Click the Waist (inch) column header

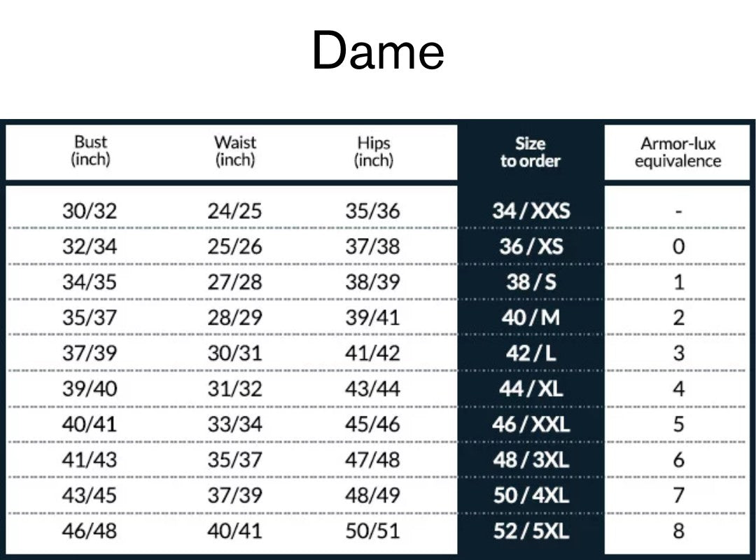(235, 151)
